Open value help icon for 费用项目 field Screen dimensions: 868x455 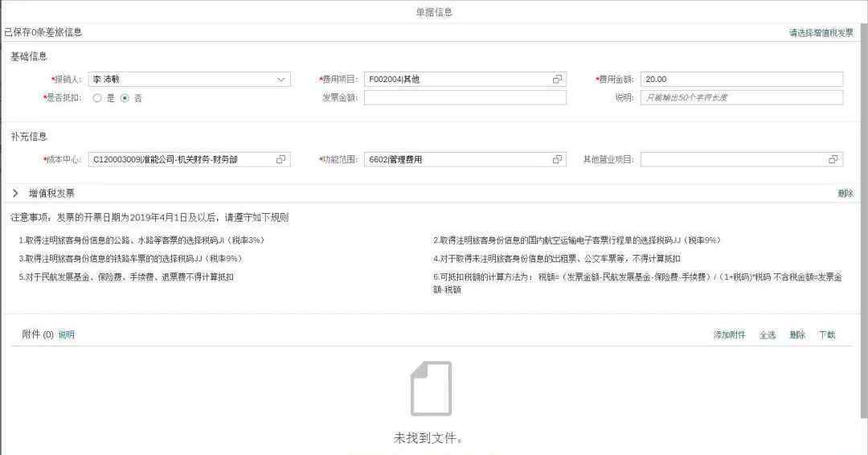(x=557, y=80)
